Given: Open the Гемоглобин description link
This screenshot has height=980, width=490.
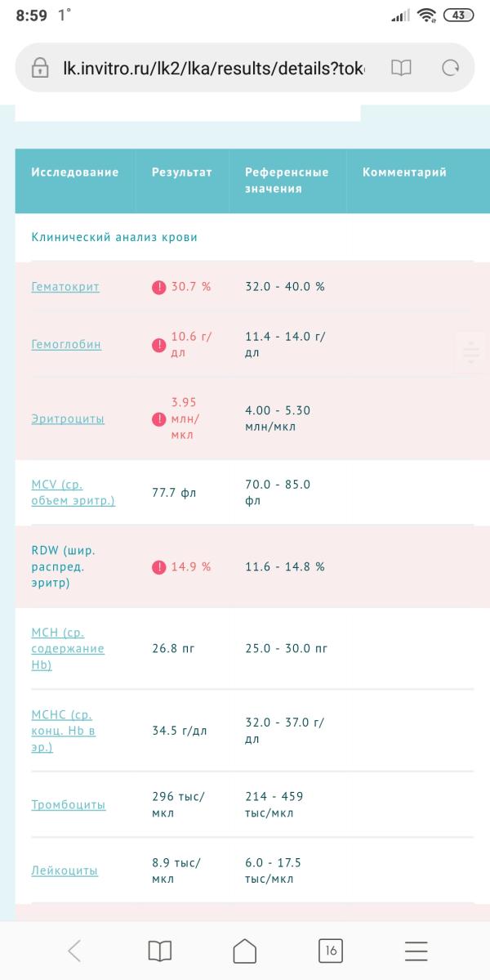Looking at the screenshot, I should point(66,344).
